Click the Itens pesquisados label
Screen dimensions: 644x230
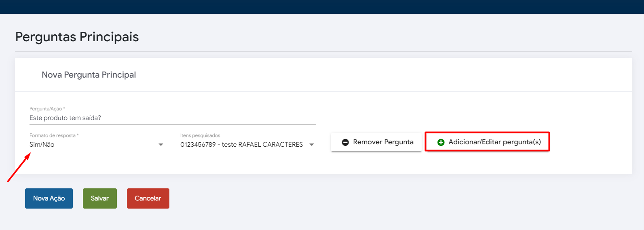click(200, 135)
